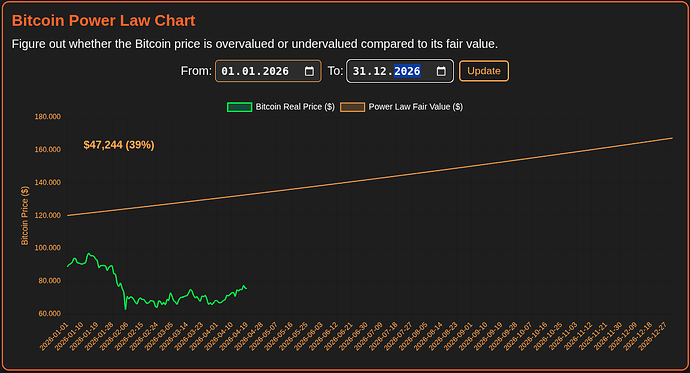Click the To: label text
The height and width of the screenshot is (373, 690).
point(335,71)
